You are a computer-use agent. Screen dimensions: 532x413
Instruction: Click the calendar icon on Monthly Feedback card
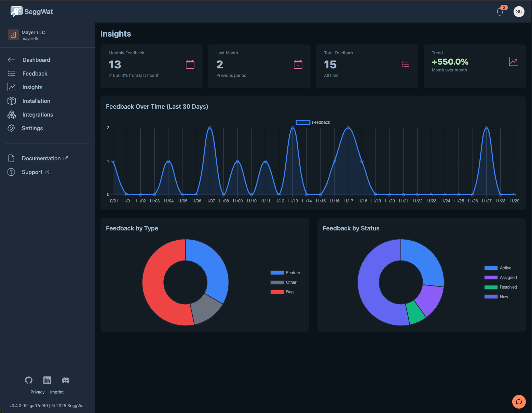click(190, 64)
